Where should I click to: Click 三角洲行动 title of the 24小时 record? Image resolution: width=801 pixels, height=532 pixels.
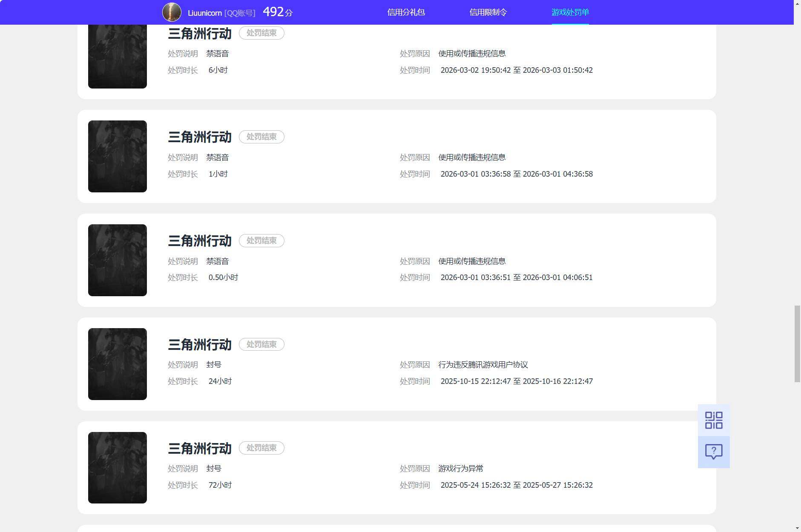[x=200, y=345]
